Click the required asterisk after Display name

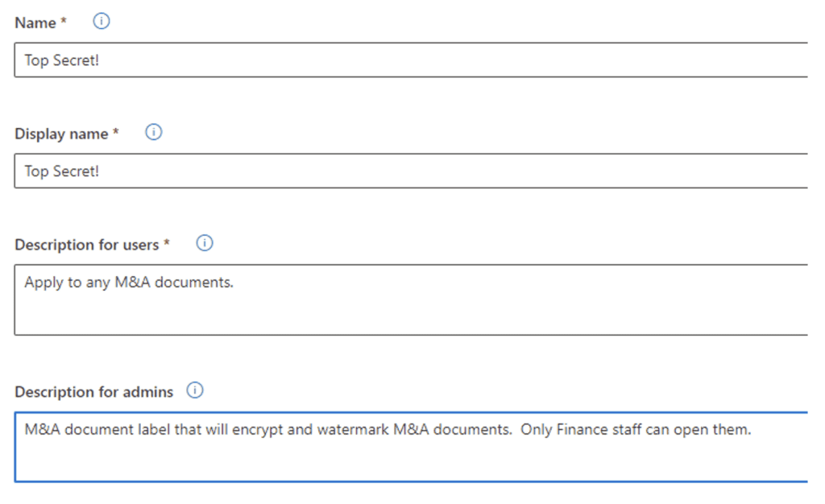116,132
